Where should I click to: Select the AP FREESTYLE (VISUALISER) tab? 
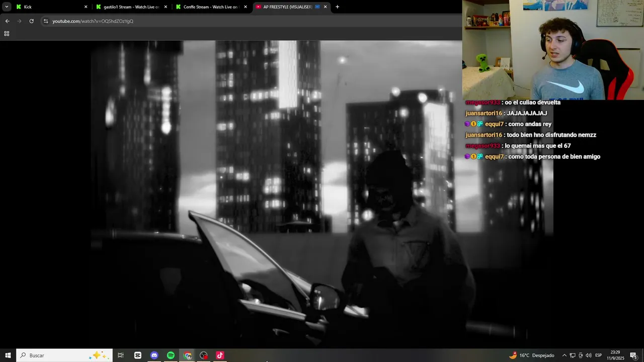[291, 7]
